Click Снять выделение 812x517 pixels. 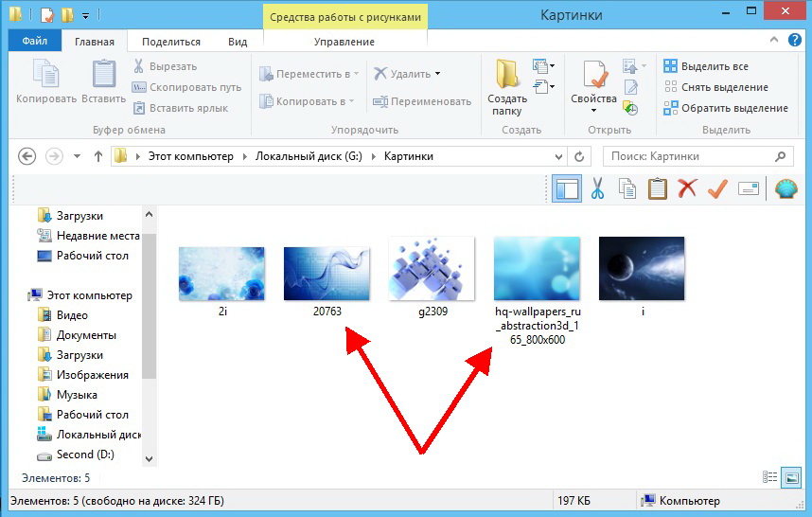(x=715, y=87)
